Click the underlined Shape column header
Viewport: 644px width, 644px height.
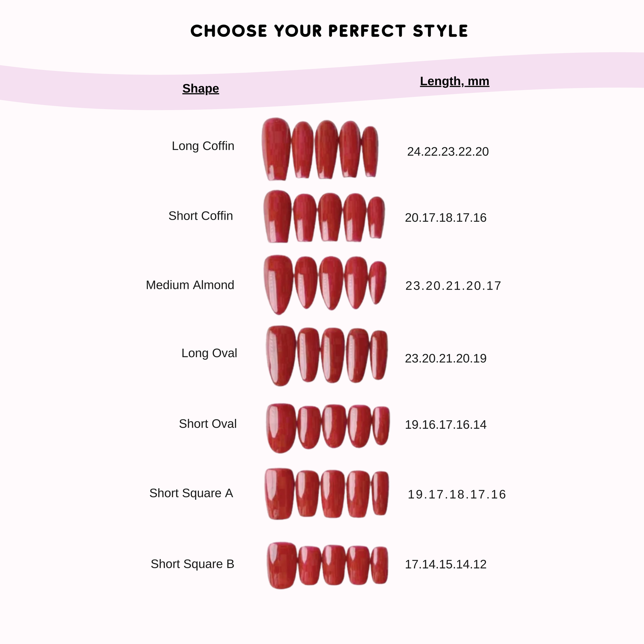click(x=201, y=88)
